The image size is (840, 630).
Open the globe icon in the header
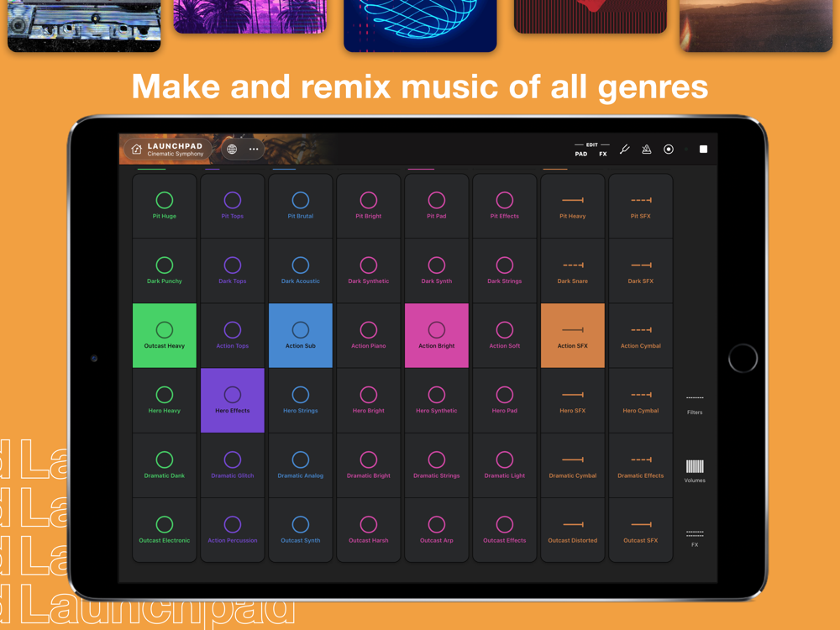click(232, 150)
